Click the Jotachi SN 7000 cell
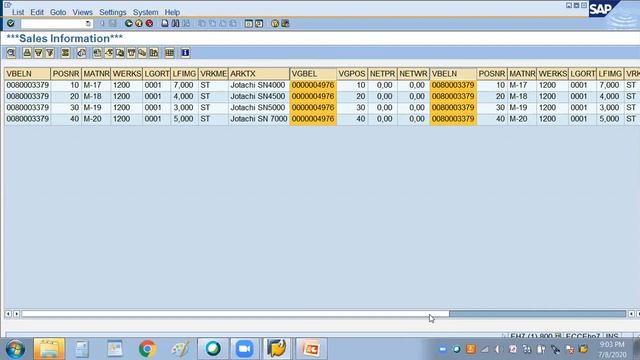This screenshot has width=640, height=360. (x=259, y=119)
